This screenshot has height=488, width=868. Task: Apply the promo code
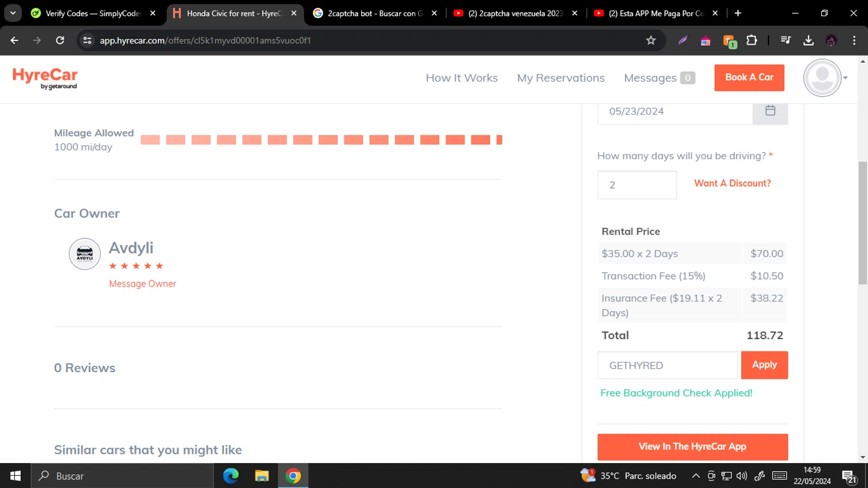click(x=764, y=365)
